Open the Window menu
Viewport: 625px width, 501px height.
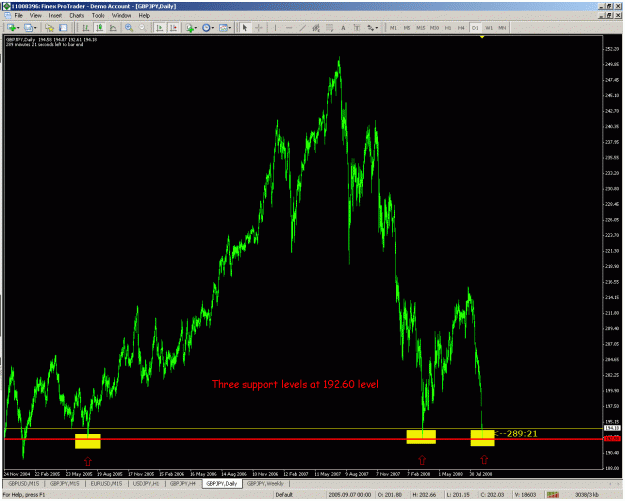[121, 16]
